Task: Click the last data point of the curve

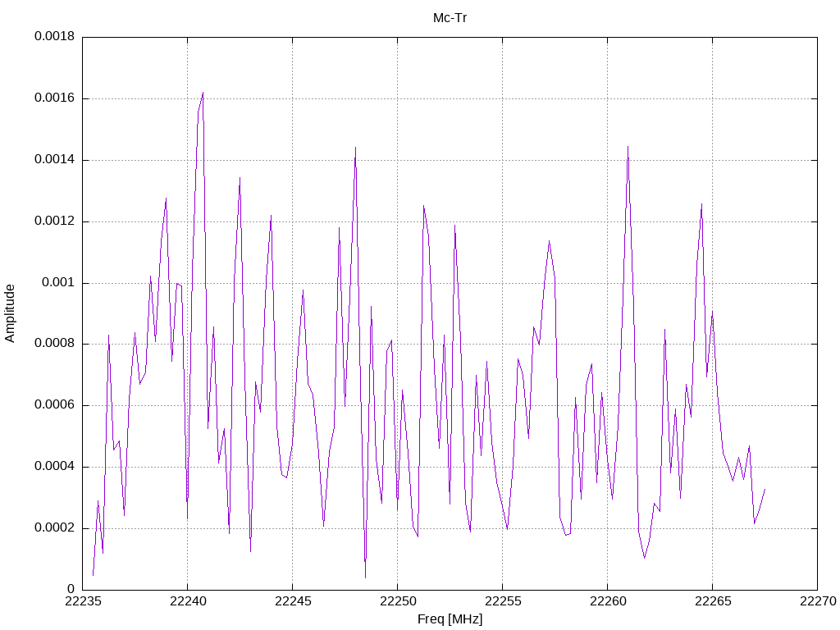Action: (x=765, y=489)
